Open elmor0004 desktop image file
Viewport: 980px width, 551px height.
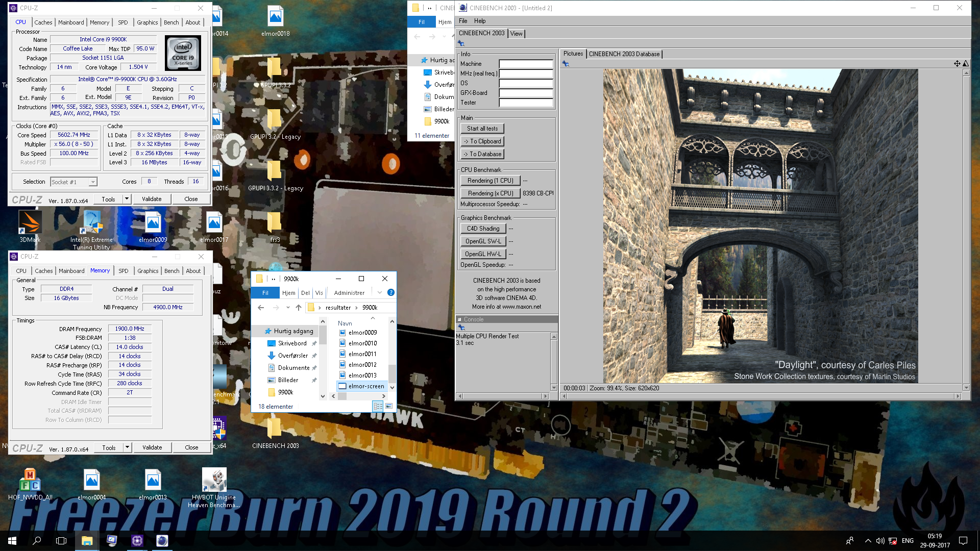(91, 484)
